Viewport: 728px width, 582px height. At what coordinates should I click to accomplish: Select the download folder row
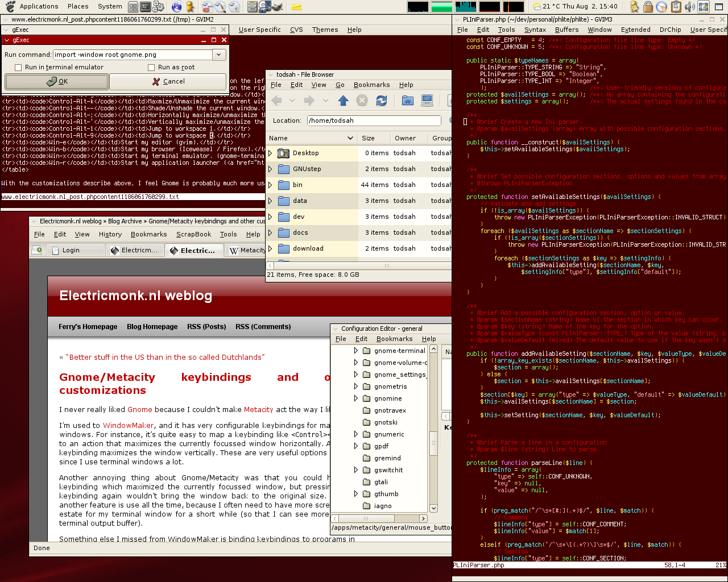pos(358,248)
